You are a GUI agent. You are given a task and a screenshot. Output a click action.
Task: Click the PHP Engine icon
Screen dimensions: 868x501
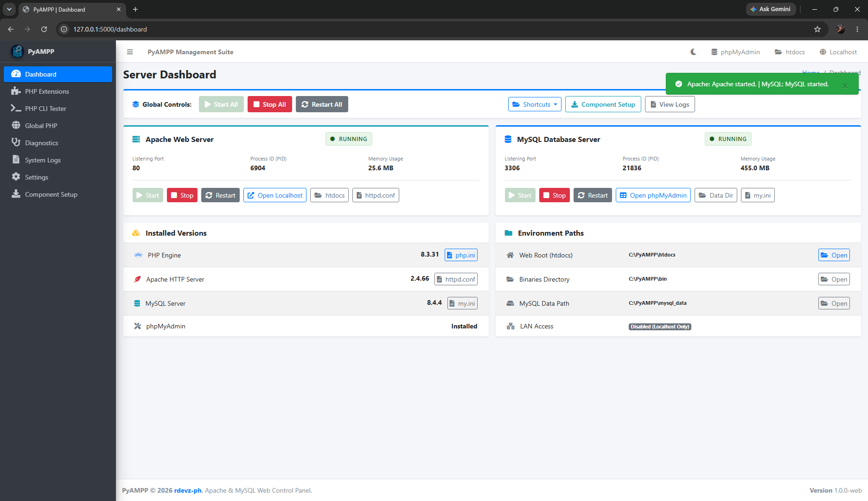tap(138, 255)
